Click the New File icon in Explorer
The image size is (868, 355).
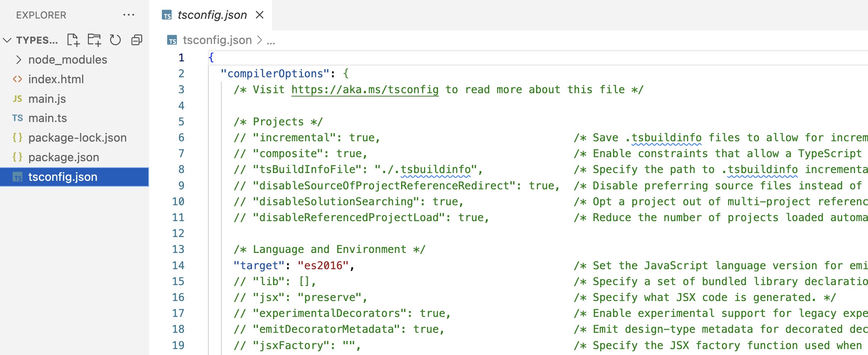73,40
